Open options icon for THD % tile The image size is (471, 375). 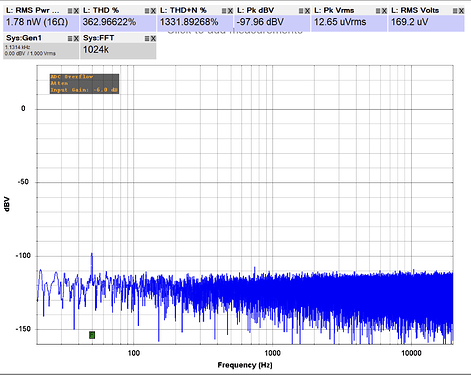coord(147,11)
